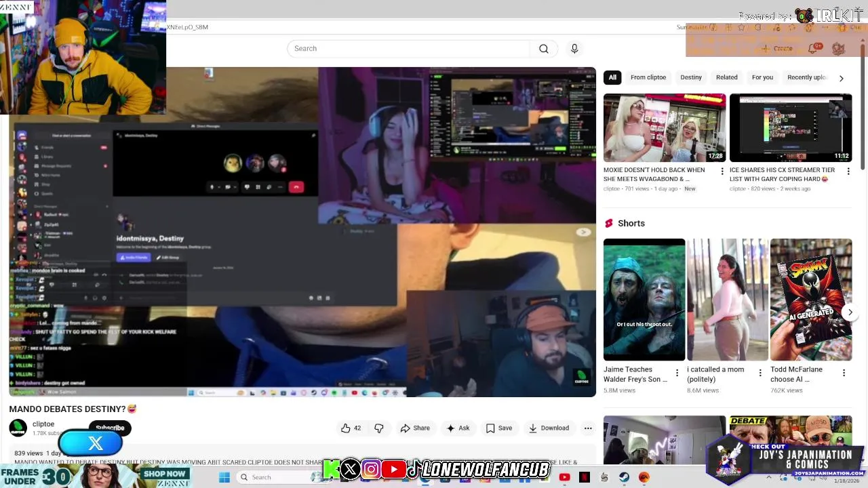868x488 pixels.
Task: Click the Windows Start button
Action: click(x=224, y=477)
